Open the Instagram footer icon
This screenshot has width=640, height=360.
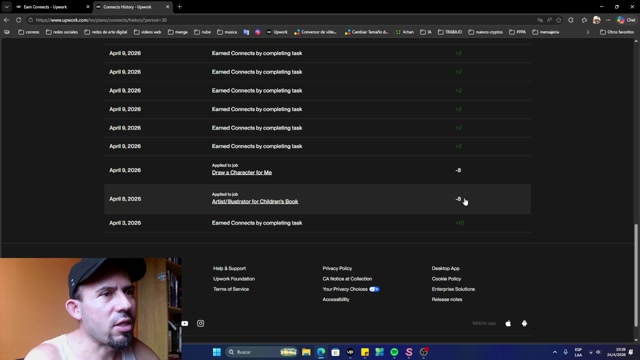200,323
